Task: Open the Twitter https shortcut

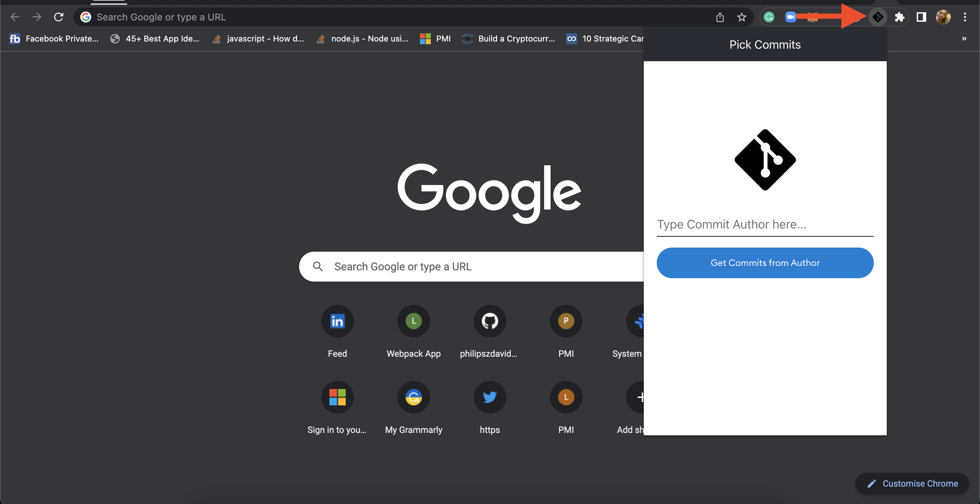Action: 489,397
